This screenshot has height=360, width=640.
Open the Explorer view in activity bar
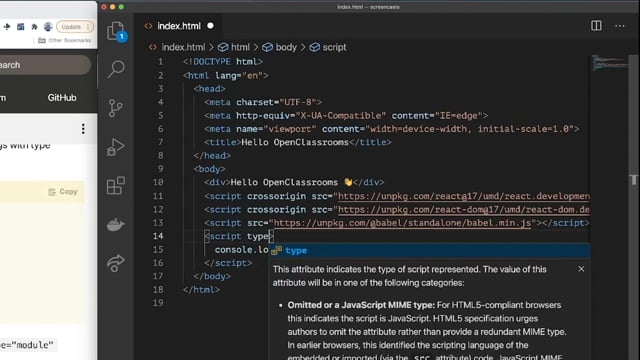pos(116,31)
